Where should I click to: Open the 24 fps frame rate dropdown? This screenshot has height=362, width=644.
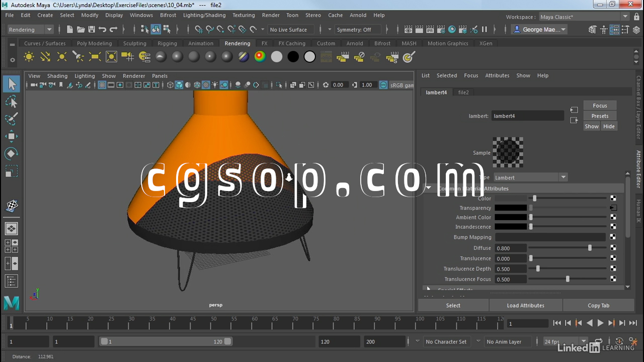tap(565, 342)
